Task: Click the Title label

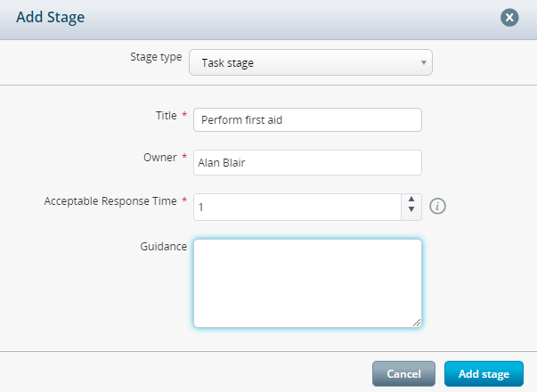Action: pyautogui.click(x=167, y=116)
